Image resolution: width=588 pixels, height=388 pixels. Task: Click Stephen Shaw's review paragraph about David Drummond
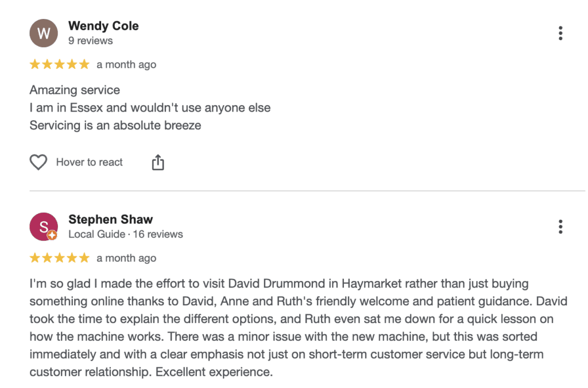click(x=287, y=328)
